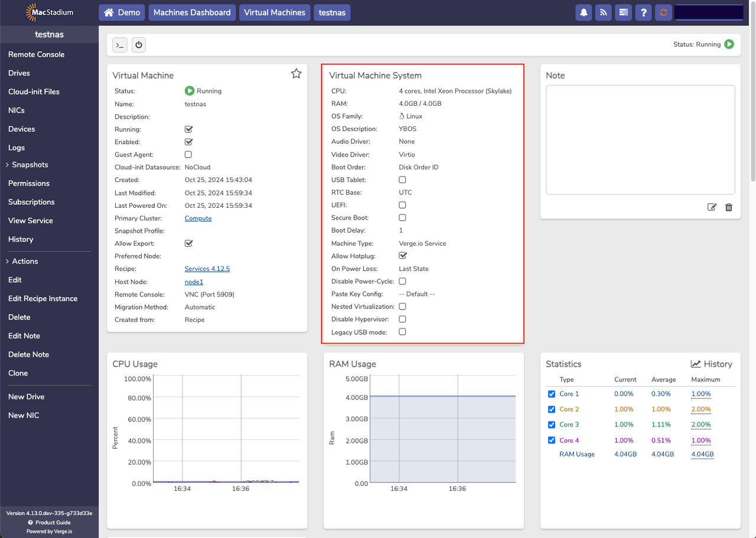756x538 pixels.
Task: Click the orange refresh icon
Action: 663,12
